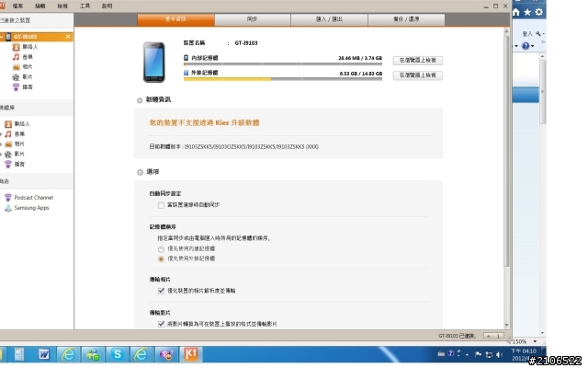The width and height of the screenshot is (588, 368).
Task: Open the 檔案 menu
Action: click(x=17, y=6)
